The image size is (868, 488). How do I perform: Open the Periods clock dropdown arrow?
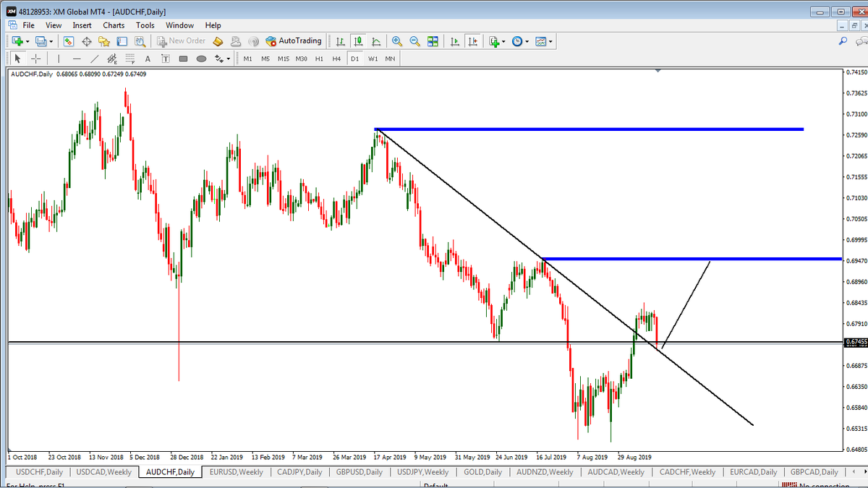click(527, 41)
